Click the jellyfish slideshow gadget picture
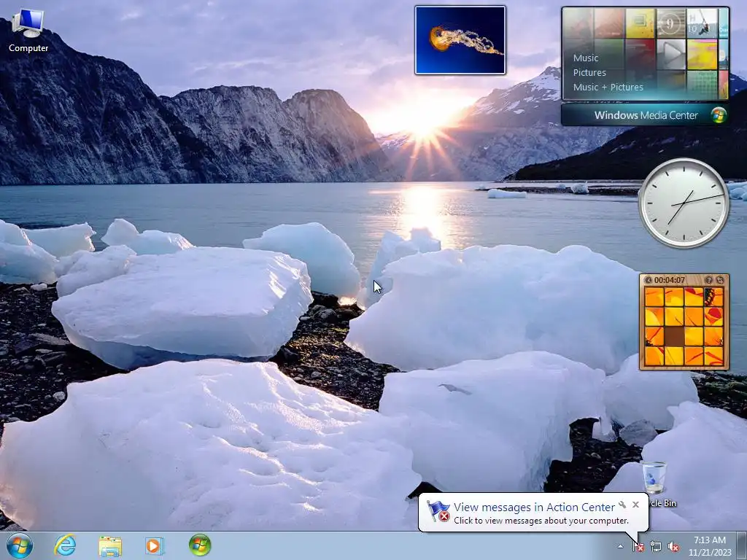Viewport: 747px width, 560px height. coord(460,40)
